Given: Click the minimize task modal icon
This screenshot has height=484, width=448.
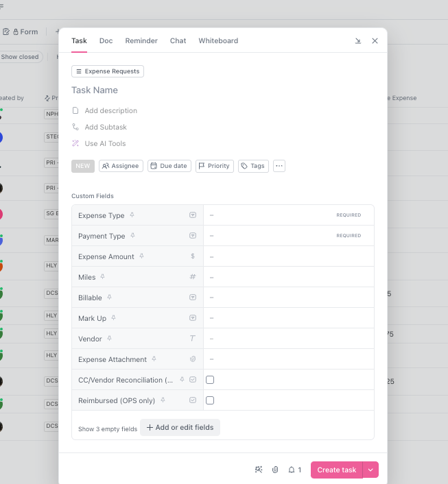Looking at the screenshot, I should tap(357, 41).
